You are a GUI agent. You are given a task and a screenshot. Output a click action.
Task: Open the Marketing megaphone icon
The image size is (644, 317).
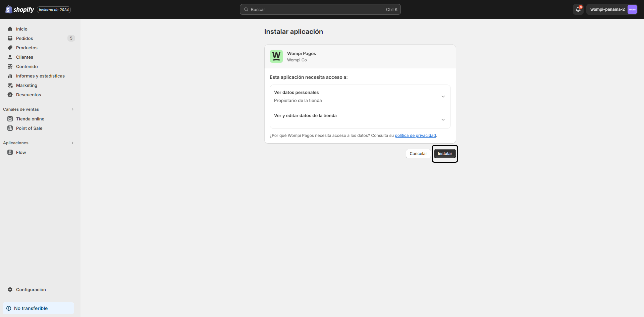point(10,85)
